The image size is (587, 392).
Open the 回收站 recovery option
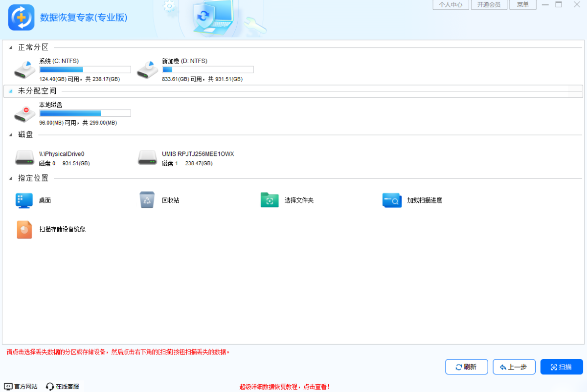click(x=146, y=200)
